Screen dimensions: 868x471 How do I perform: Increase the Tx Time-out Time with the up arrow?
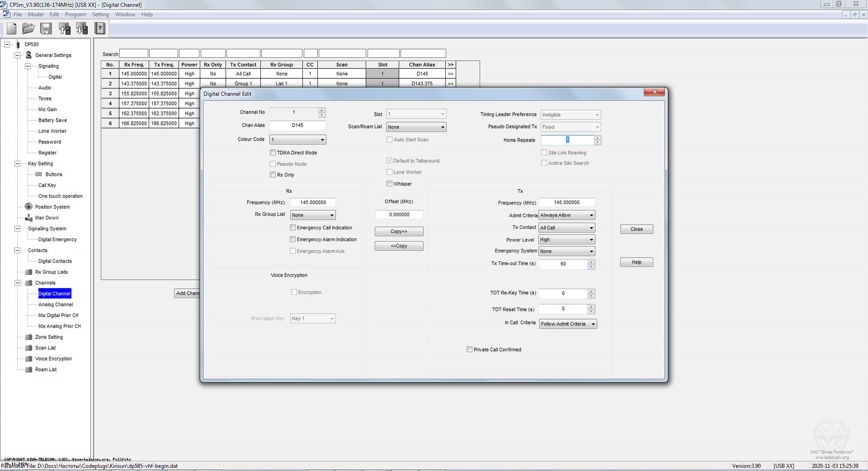tap(591, 262)
